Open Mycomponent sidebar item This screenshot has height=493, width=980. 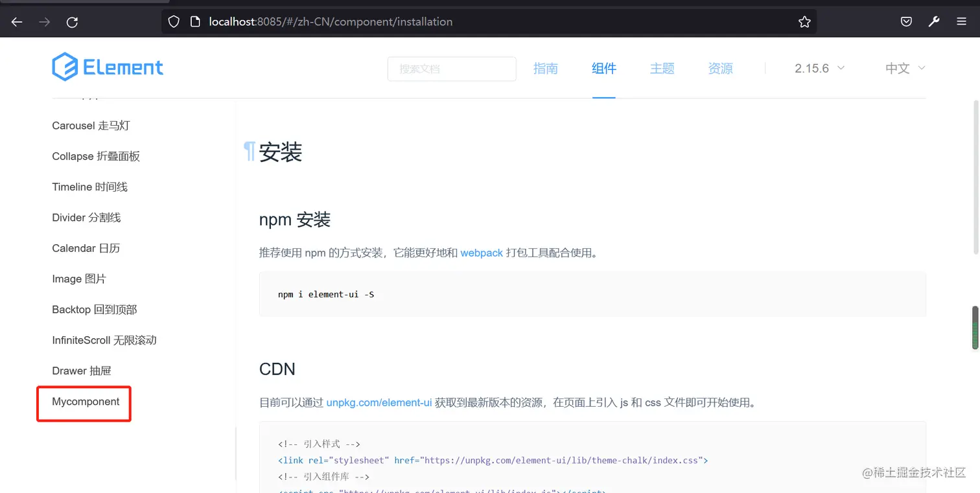click(86, 402)
